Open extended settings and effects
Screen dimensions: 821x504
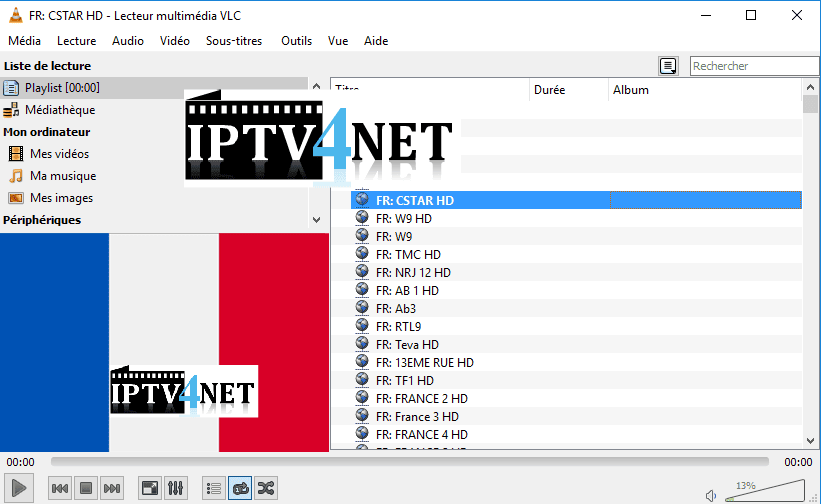[175, 488]
